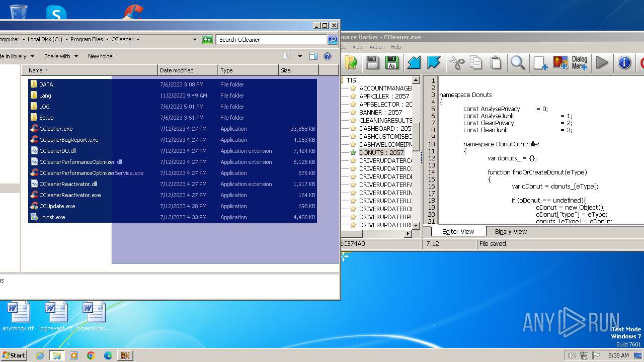Open the Include in library dropdown
This screenshot has height=362, width=644.
17,56
